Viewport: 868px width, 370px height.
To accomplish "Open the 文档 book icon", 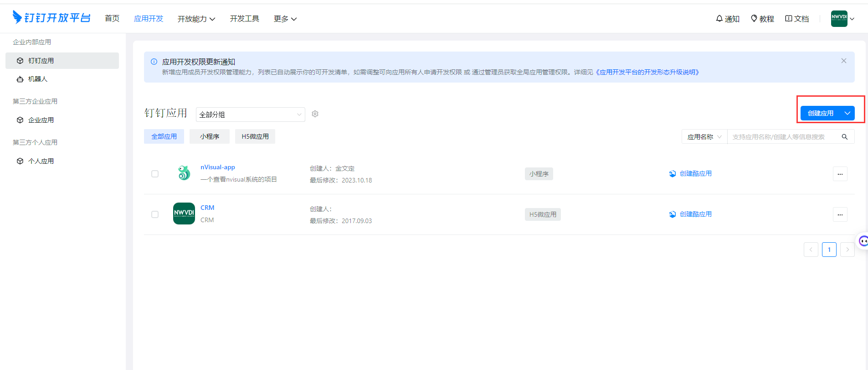I will point(789,19).
